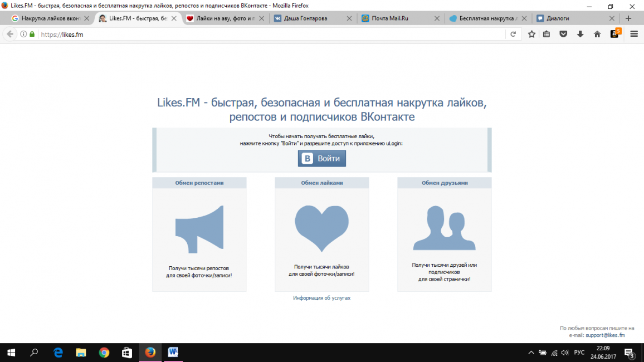Viewport: 644px width, 362px height.
Task: Click the Likes.FM page headline text
Action: pos(321,110)
